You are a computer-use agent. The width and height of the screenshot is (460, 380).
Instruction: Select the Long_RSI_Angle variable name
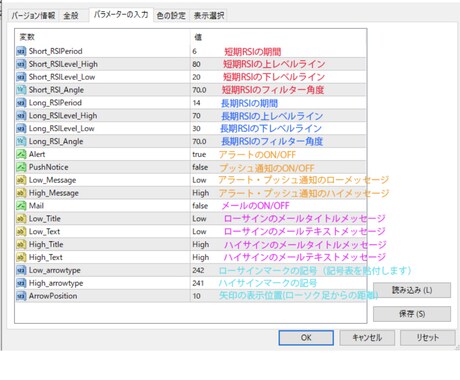pyautogui.click(x=56, y=141)
